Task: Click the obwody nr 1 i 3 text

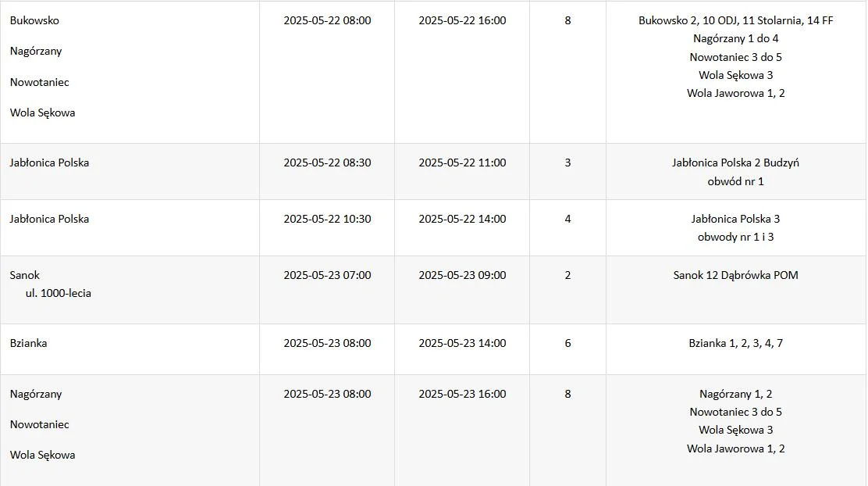Action: tap(736, 238)
